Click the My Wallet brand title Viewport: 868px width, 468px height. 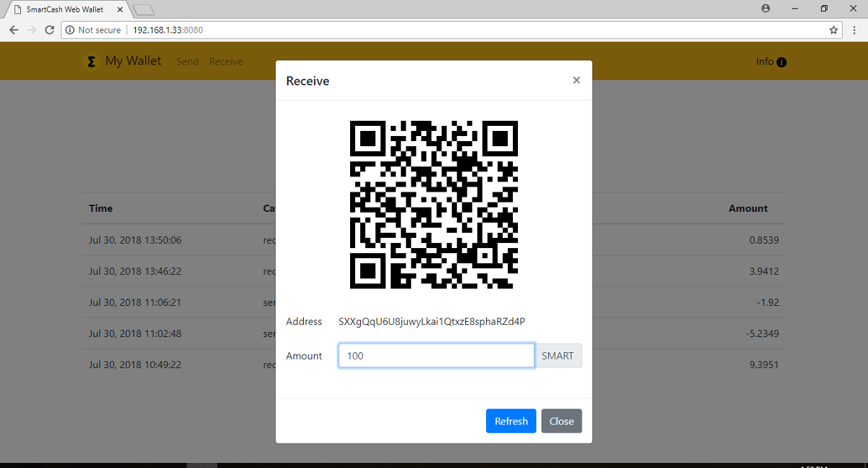(x=133, y=61)
